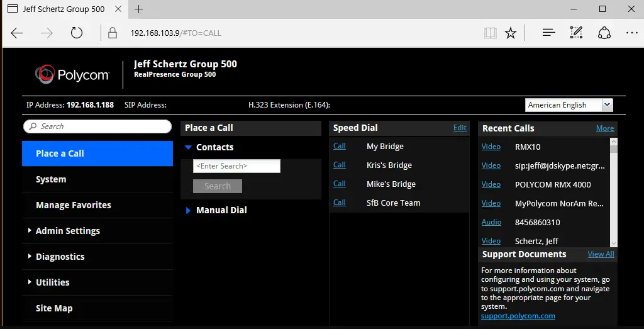
Task: Open browser More actions ellipsis
Action: 631,33
